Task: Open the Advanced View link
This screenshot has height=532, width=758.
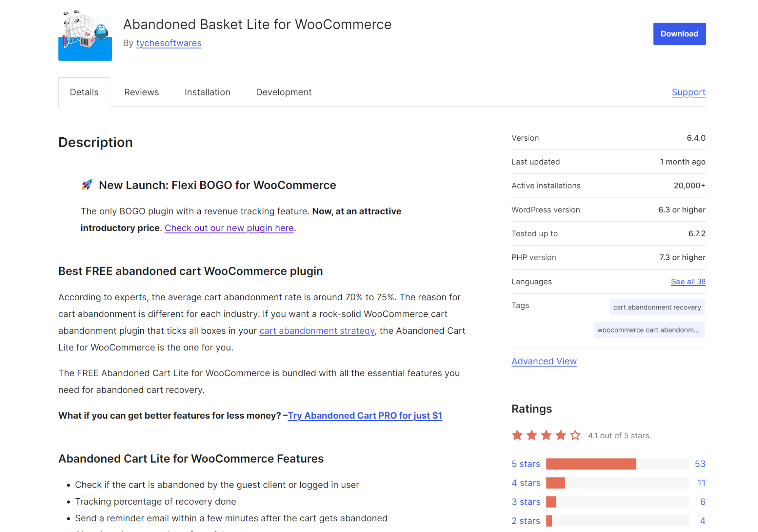Action: coord(544,361)
